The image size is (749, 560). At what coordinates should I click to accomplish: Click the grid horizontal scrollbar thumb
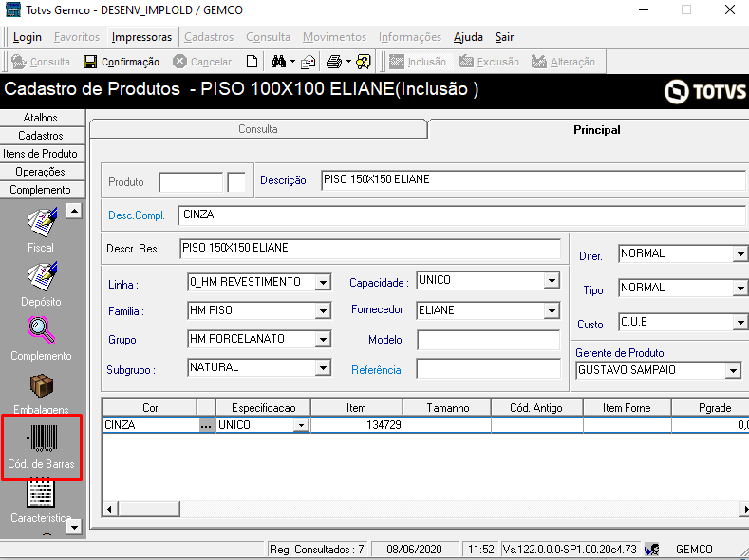(x=148, y=509)
